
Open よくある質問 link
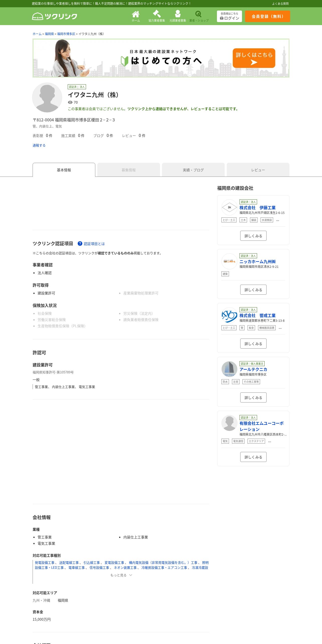coord(280,4)
